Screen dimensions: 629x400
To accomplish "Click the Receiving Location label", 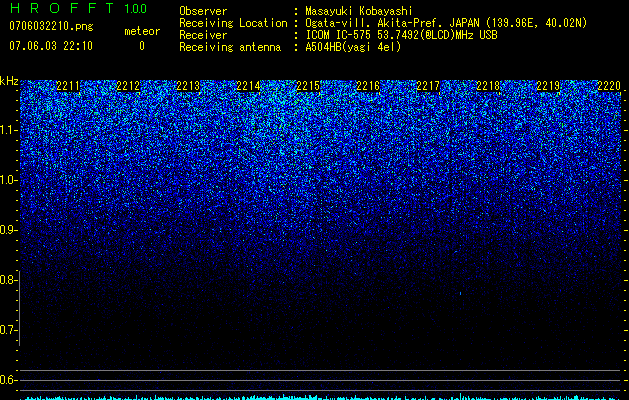I will [233, 23].
